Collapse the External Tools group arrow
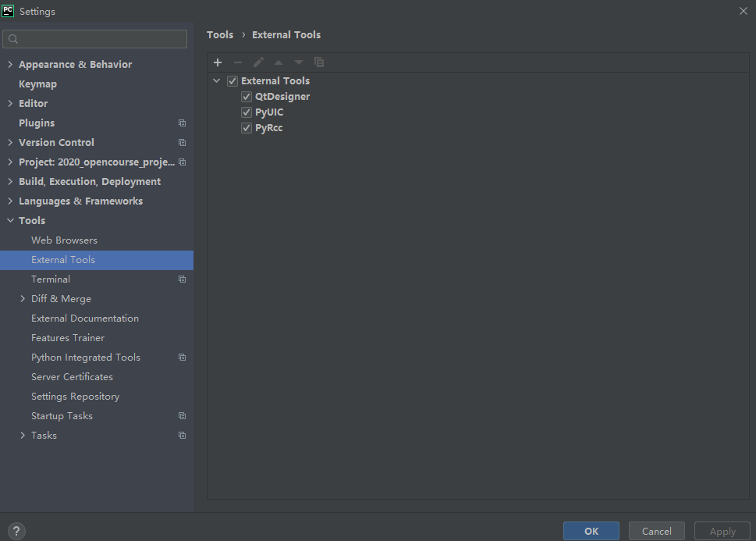 click(x=216, y=80)
